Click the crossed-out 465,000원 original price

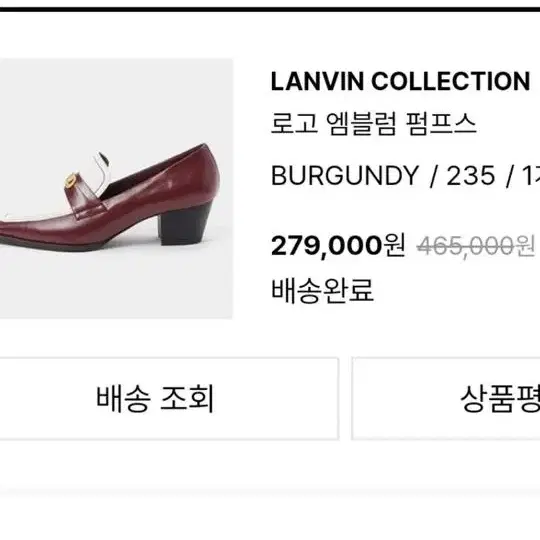[476, 246]
